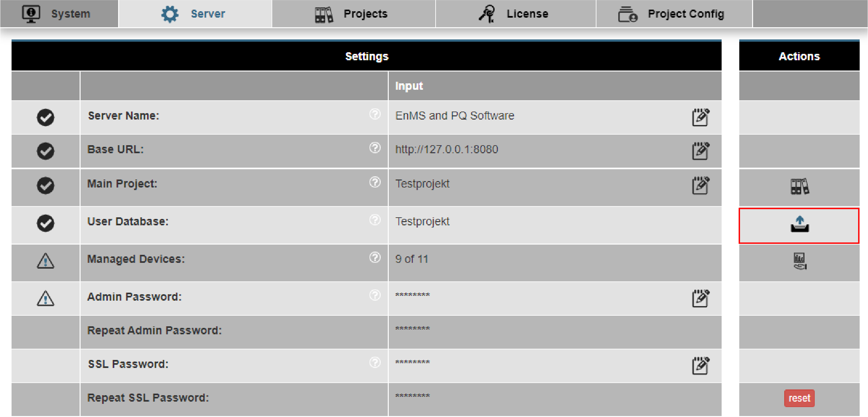The width and height of the screenshot is (868, 417).
Task: Open the help icon next to Base URL
Action: click(375, 148)
